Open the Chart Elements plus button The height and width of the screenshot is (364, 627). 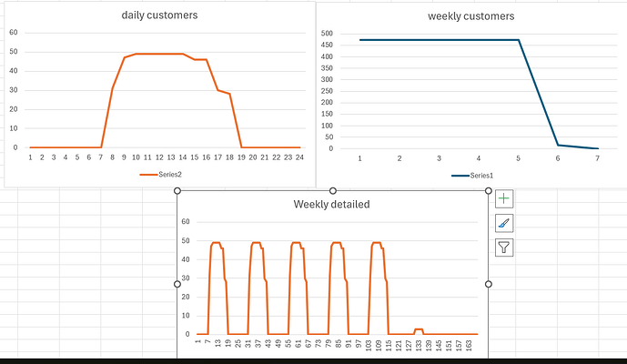click(x=505, y=198)
